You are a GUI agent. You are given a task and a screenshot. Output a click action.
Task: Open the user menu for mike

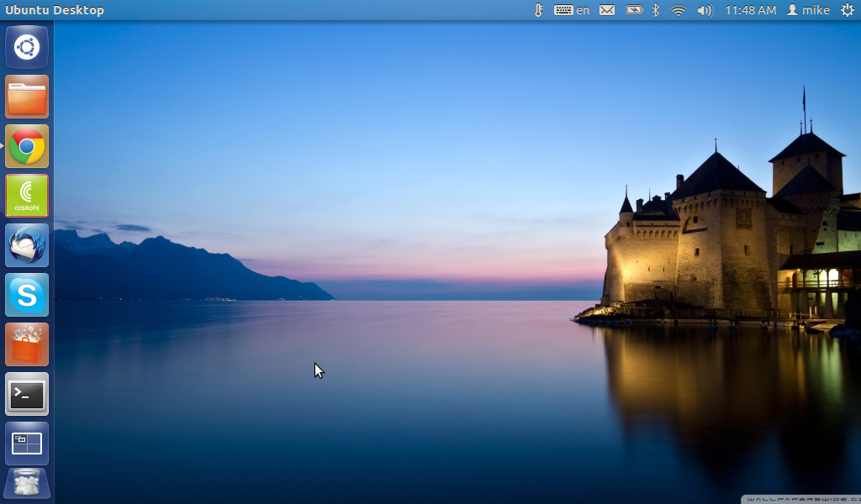pos(808,10)
